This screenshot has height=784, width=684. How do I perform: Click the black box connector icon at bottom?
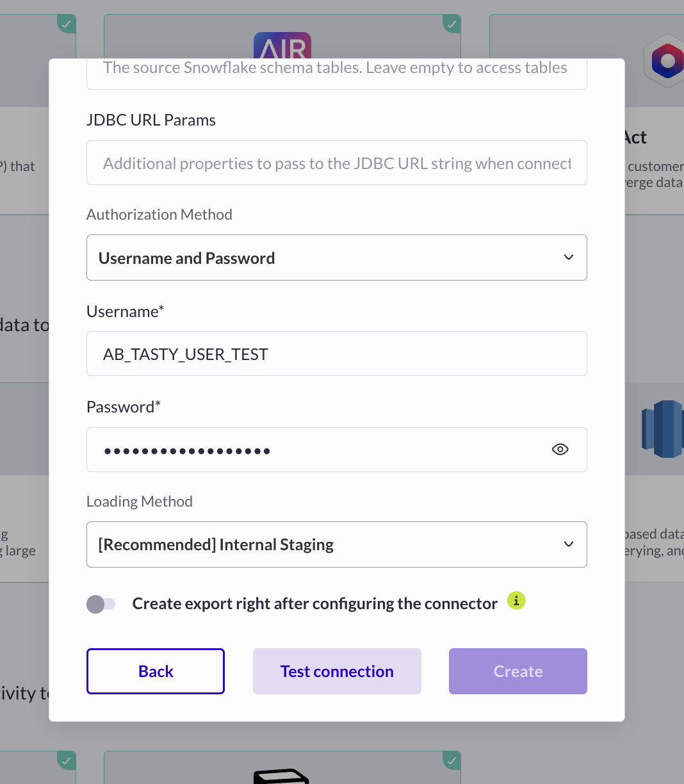(282, 776)
